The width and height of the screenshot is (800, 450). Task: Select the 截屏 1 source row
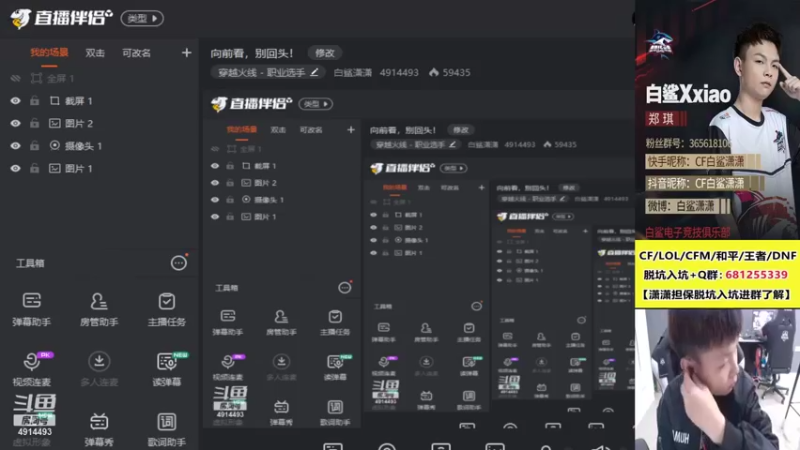coord(99,101)
